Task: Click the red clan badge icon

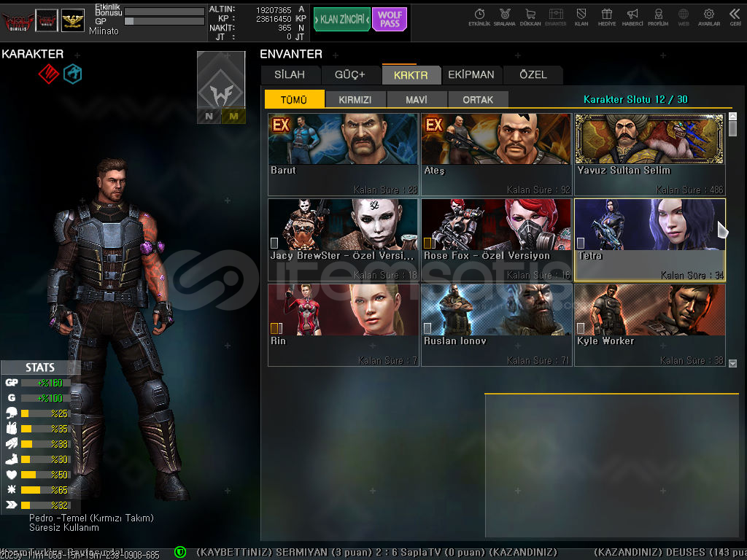Action: point(47,20)
